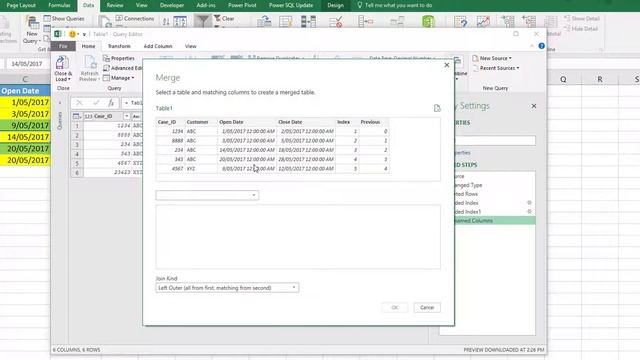
Task: Click the Query Editor help icon
Action: (x=542, y=46)
